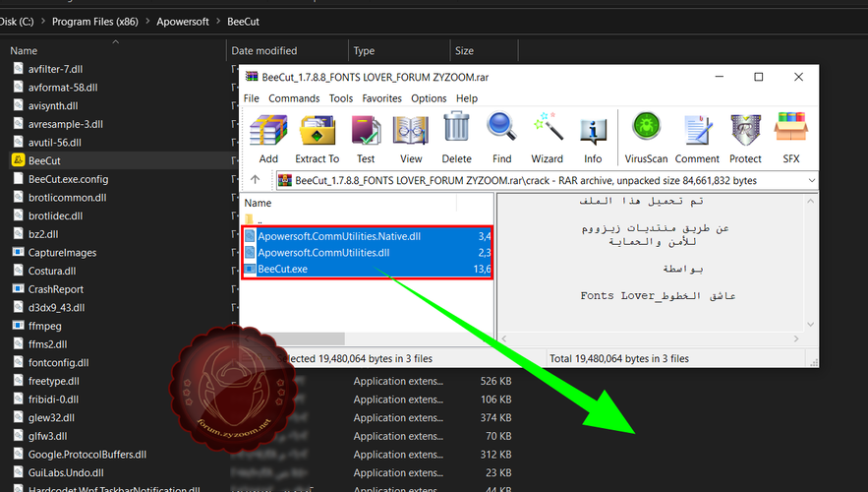868x492 pixels.
Task: Open the File menu in WinRAR
Action: pos(252,98)
